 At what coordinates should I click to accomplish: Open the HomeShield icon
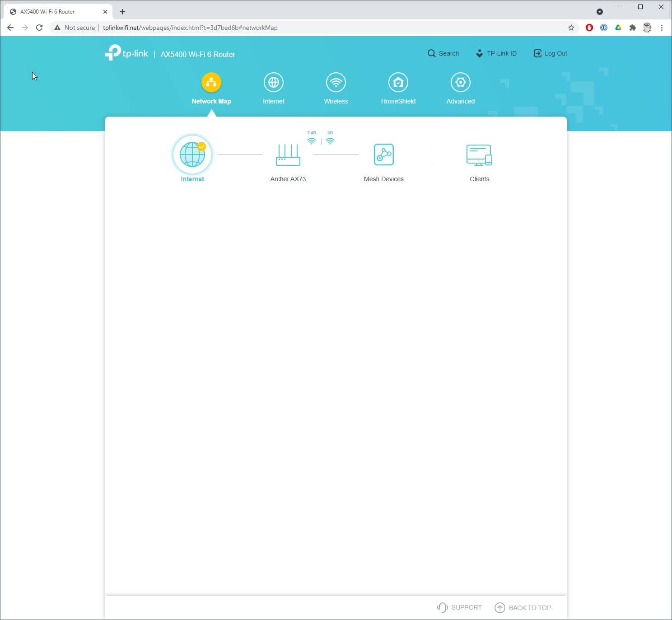(398, 82)
